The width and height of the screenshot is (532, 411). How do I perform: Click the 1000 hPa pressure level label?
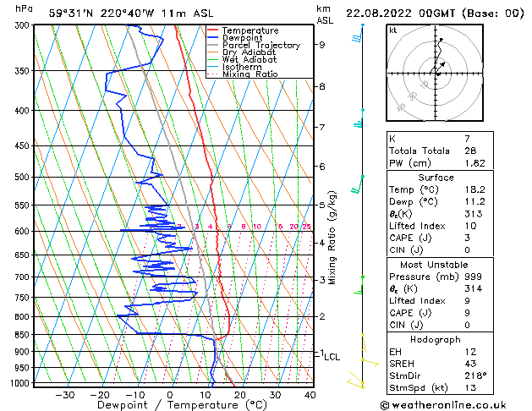tap(21, 383)
